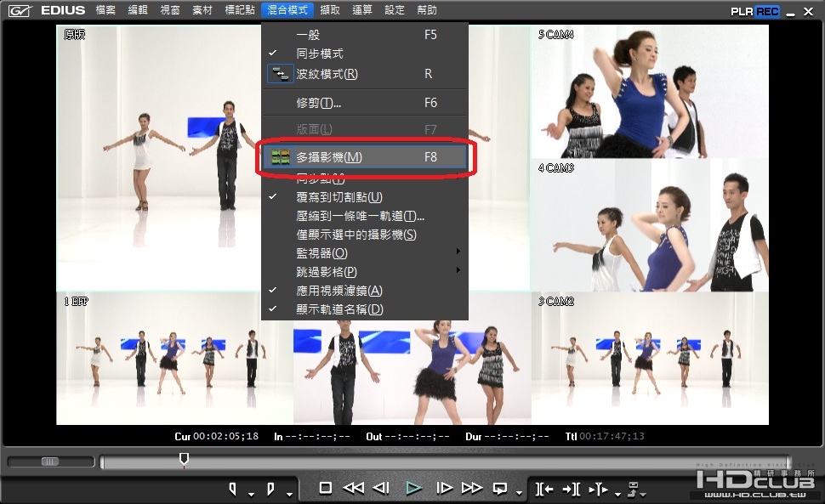Open the 幫助 menu
Screen dimensions: 825x504
click(x=426, y=10)
